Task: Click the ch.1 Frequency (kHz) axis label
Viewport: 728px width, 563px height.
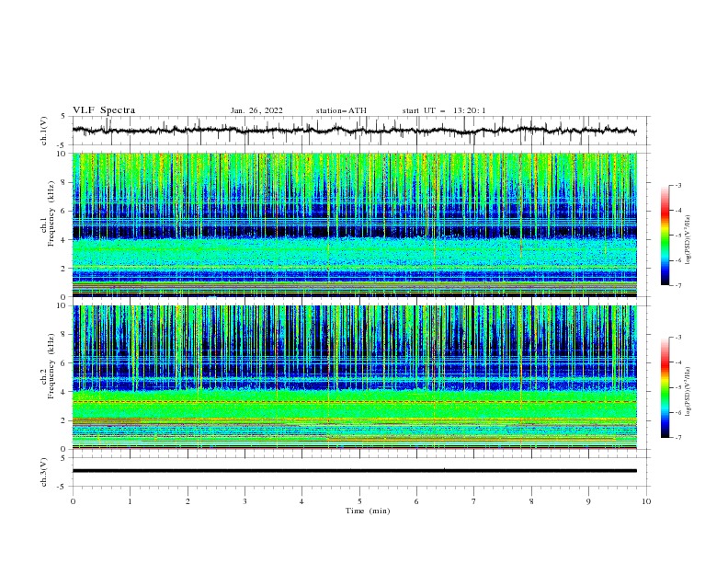Action: coord(48,214)
